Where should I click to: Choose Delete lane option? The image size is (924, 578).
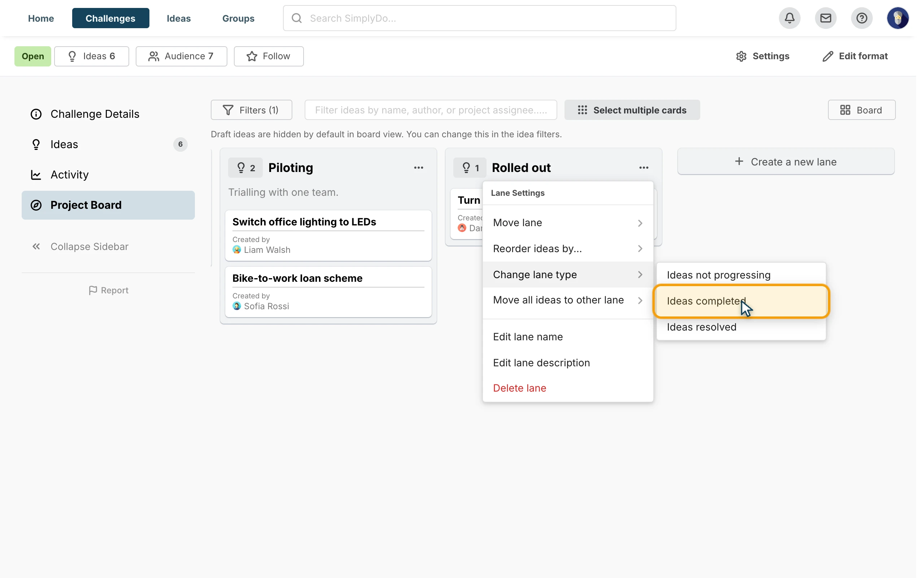(568, 388)
